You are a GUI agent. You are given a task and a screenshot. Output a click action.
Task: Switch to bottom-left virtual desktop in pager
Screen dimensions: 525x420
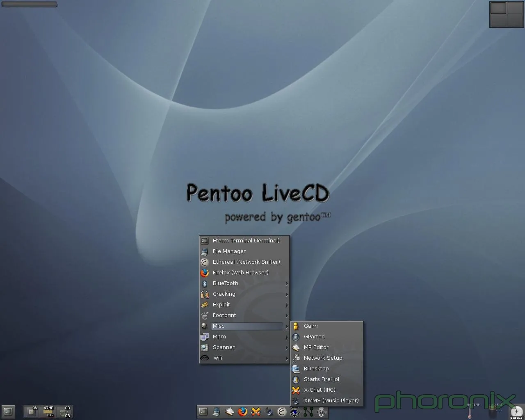[x=498, y=21]
